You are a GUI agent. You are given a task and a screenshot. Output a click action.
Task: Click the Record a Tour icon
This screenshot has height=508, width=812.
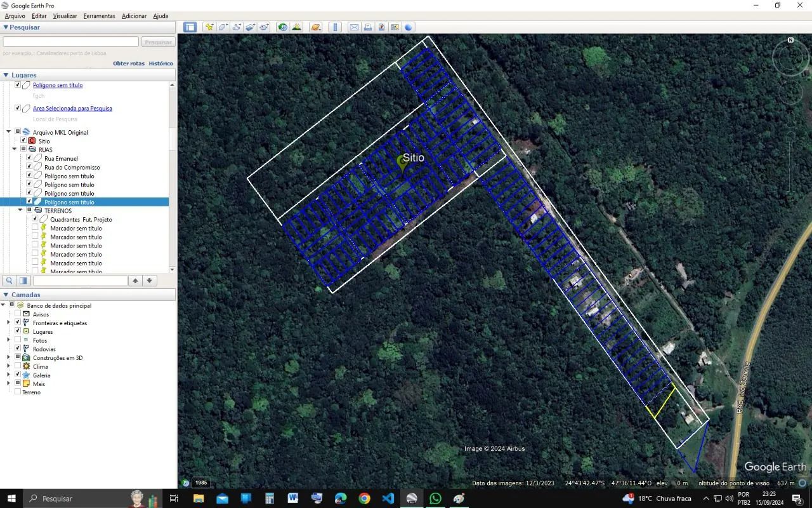(x=264, y=27)
